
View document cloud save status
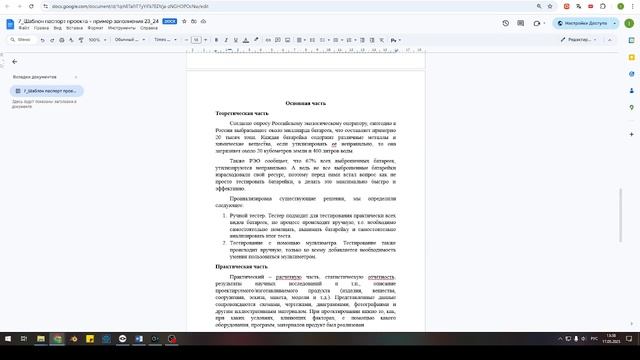click(x=203, y=21)
